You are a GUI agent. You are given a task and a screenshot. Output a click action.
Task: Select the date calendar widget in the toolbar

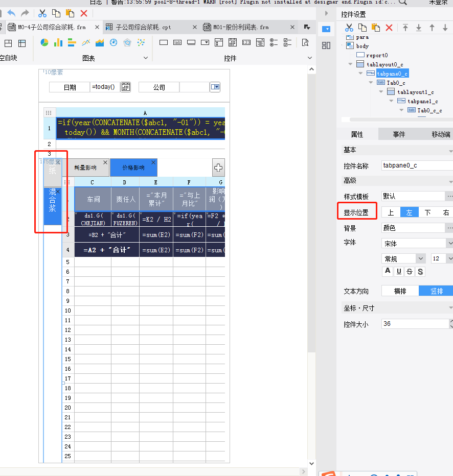click(233, 42)
